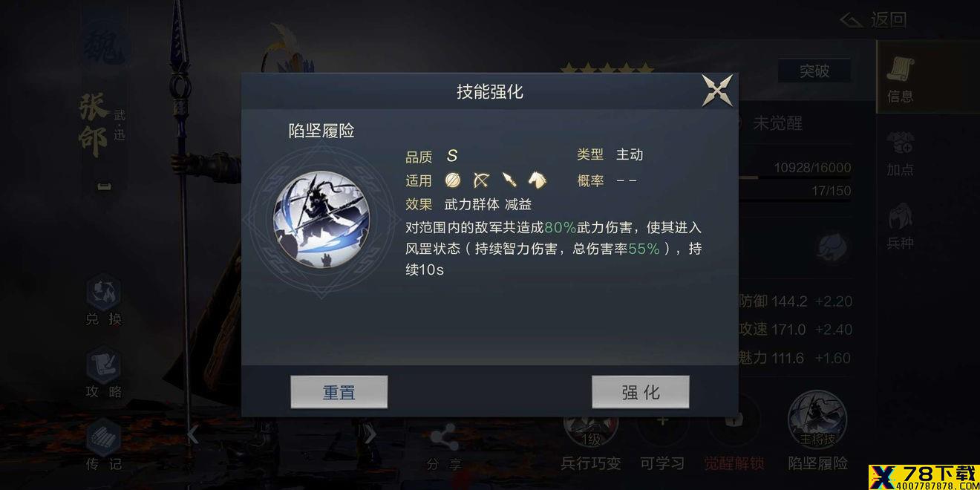Open the 攻略 strategy guide icon

click(103, 374)
